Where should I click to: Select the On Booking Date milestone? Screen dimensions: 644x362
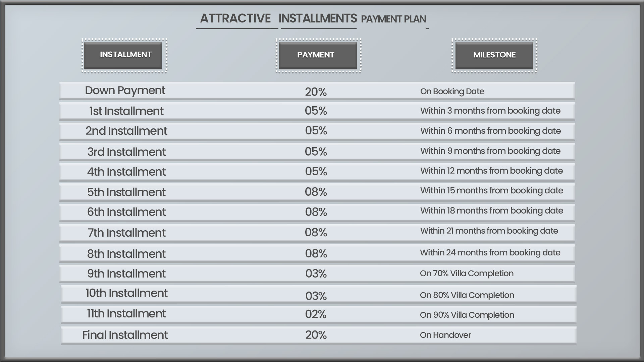pos(452,92)
